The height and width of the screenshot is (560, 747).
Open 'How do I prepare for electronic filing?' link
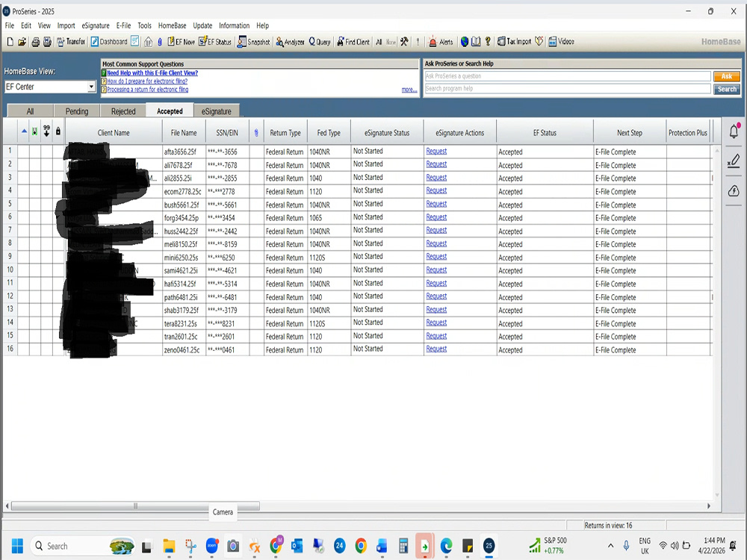pyautogui.click(x=147, y=81)
